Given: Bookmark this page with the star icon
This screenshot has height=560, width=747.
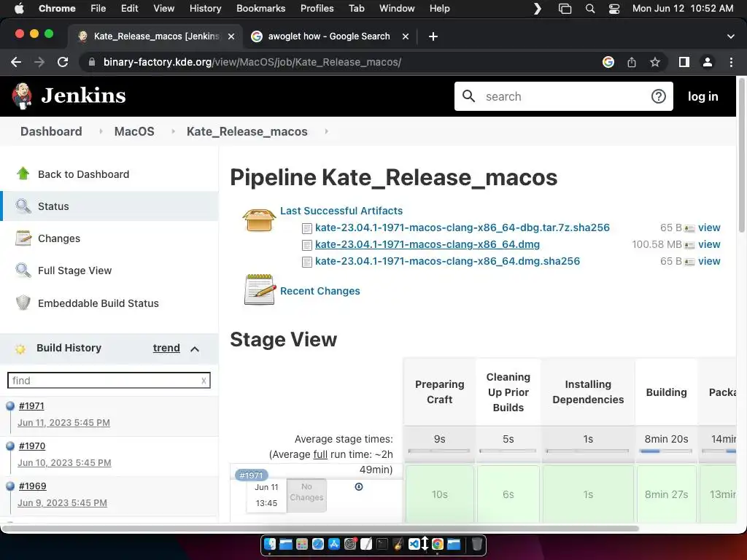Looking at the screenshot, I should (655, 62).
